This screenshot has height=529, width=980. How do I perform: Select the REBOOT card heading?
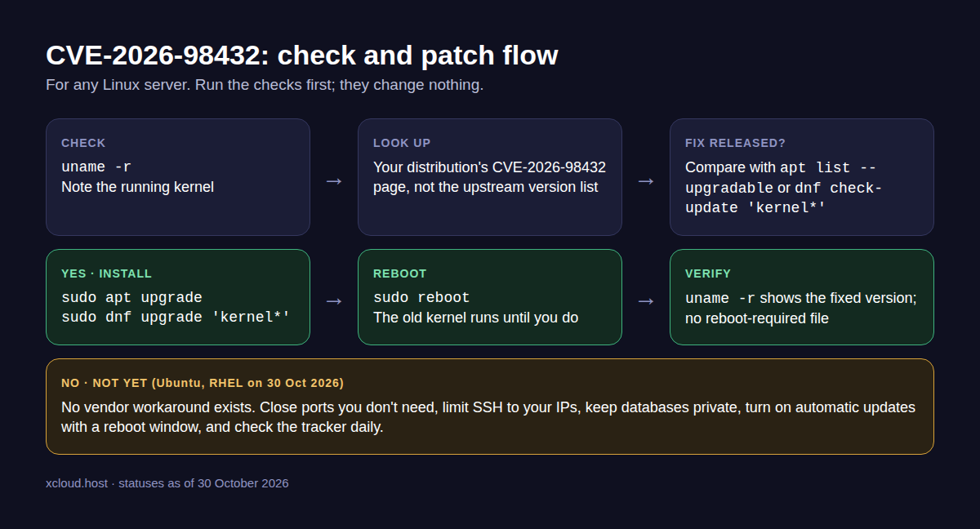(400, 273)
